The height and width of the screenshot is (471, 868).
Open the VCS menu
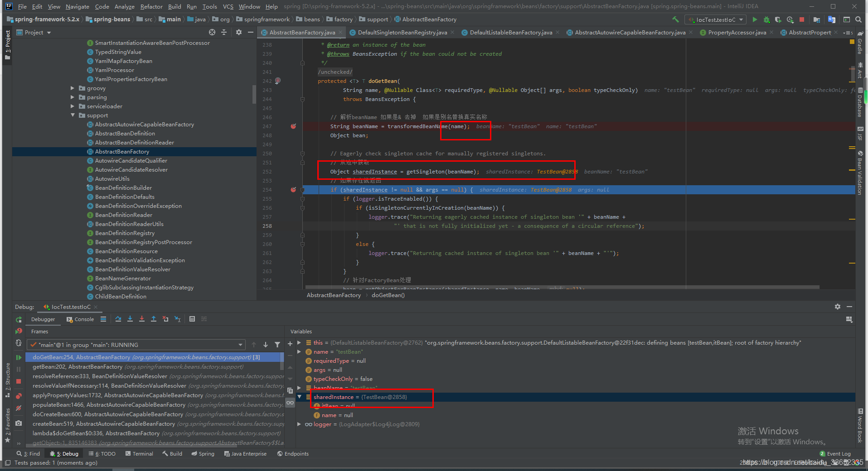pyautogui.click(x=228, y=6)
